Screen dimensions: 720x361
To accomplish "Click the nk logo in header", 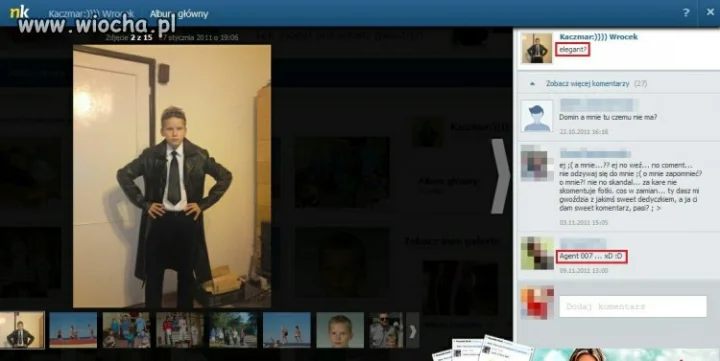I will [19, 12].
